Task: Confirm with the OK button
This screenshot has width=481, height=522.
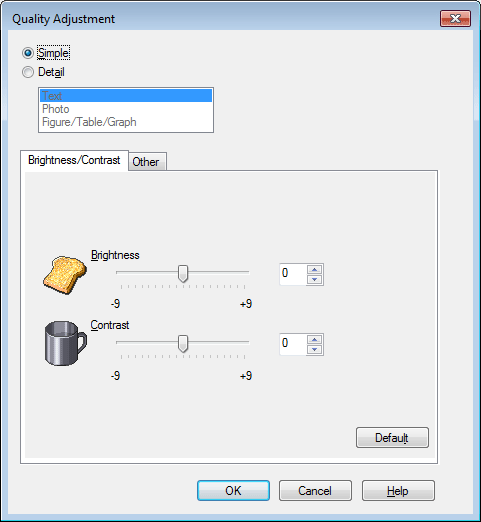Action: [x=233, y=490]
